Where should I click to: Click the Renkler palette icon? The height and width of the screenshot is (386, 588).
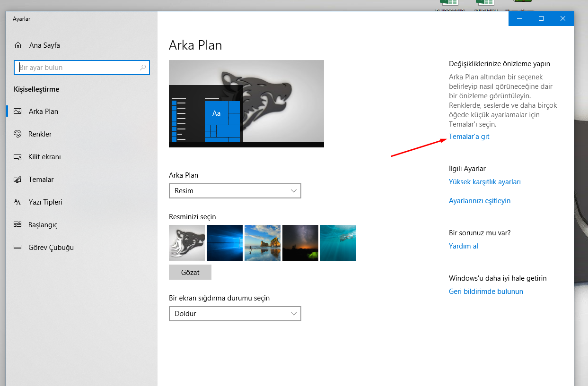[18, 134]
